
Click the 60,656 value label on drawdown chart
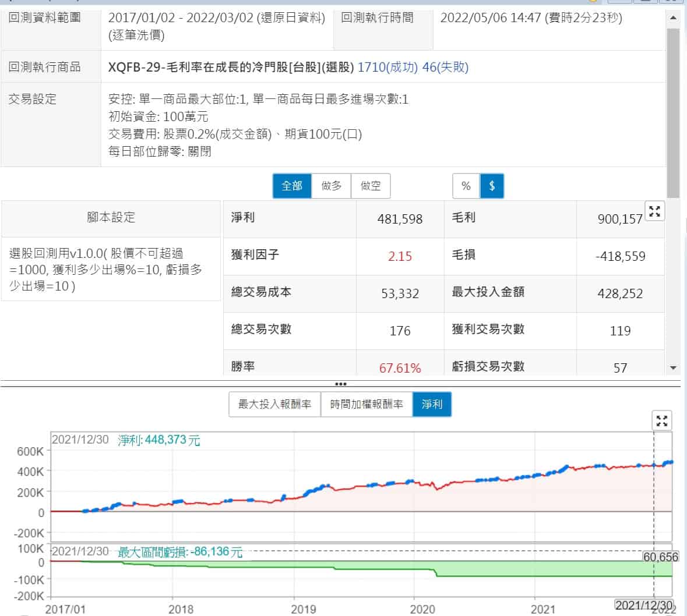point(660,557)
